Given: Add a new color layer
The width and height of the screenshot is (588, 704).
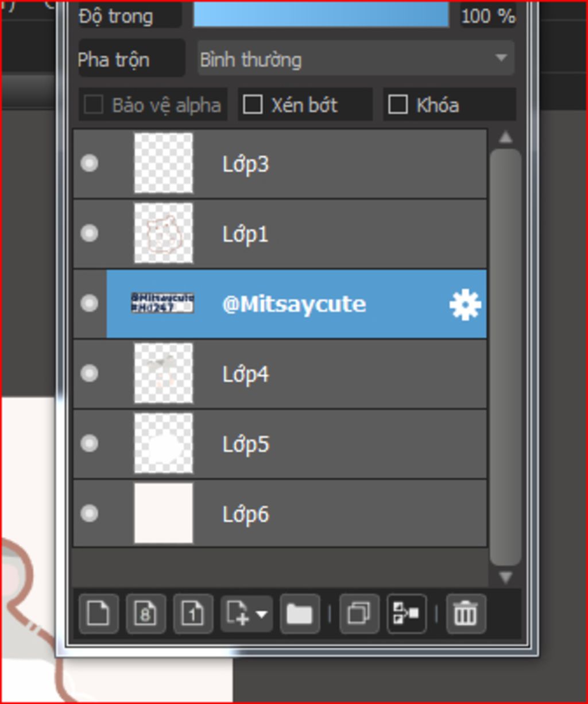Looking at the screenshot, I should (x=98, y=614).
